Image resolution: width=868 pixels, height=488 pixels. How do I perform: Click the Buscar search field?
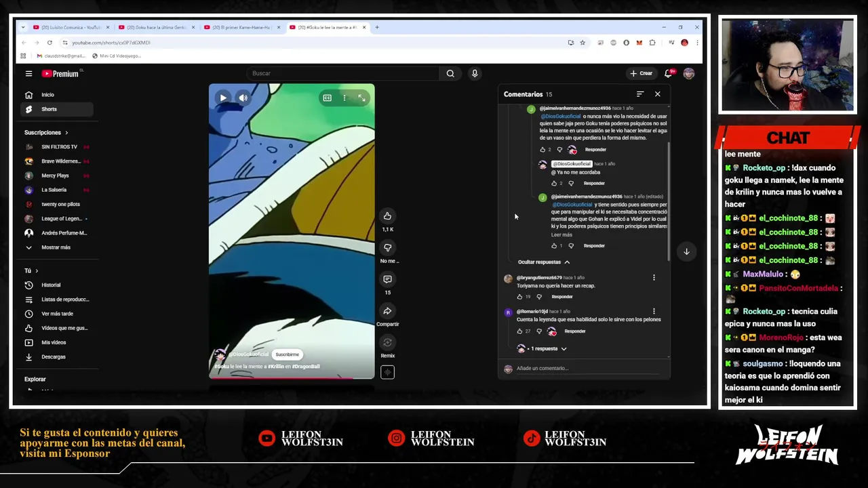(x=344, y=73)
